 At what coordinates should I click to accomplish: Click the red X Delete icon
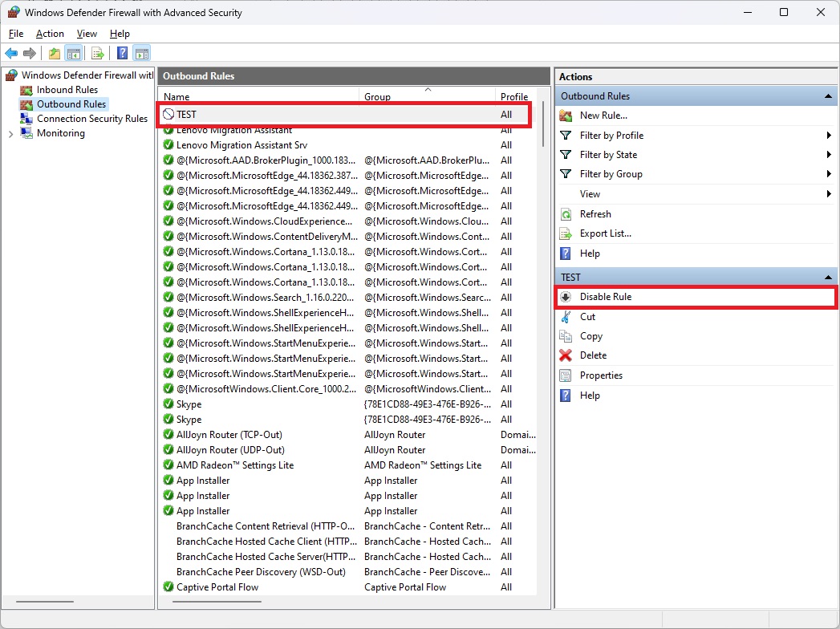(x=566, y=355)
